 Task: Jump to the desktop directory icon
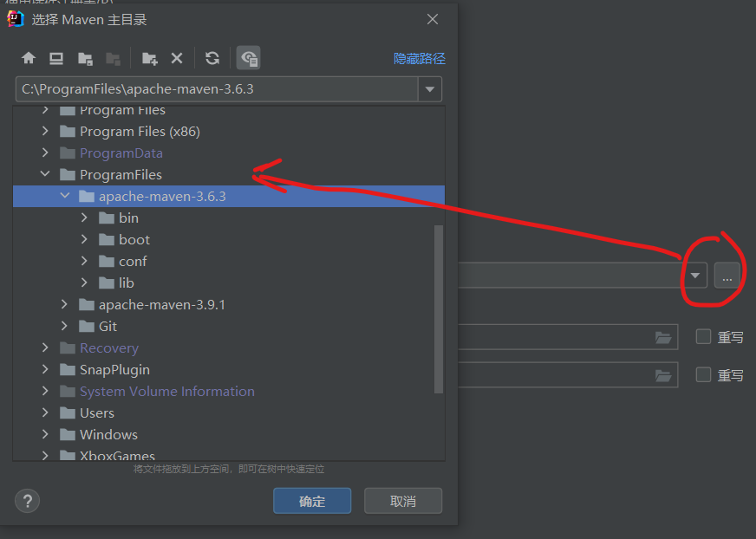pyautogui.click(x=56, y=58)
